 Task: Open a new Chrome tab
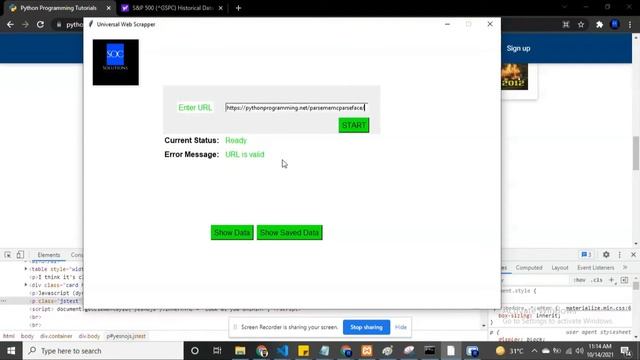click(x=238, y=8)
